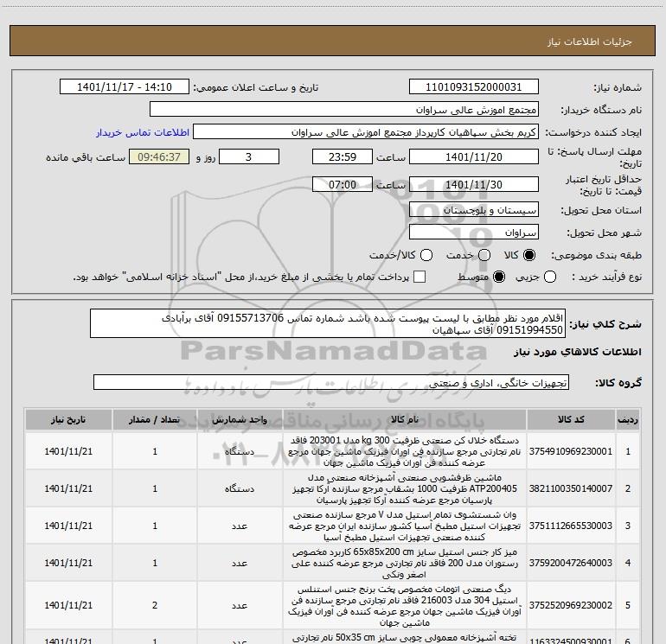This screenshot has width=666, height=644.
Task: Click the steel wash basin model V item name
Action: 405,526
